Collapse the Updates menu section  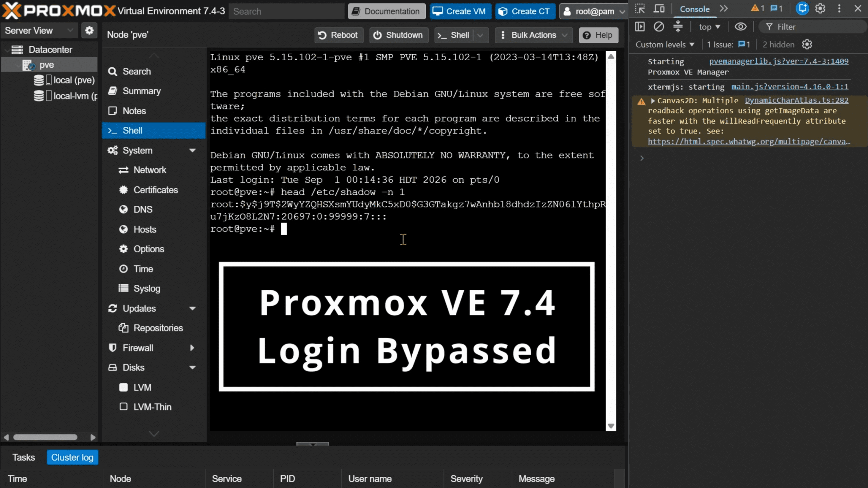192,308
